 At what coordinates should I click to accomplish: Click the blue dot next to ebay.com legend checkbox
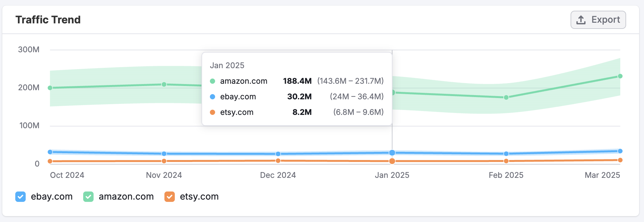pos(20,196)
